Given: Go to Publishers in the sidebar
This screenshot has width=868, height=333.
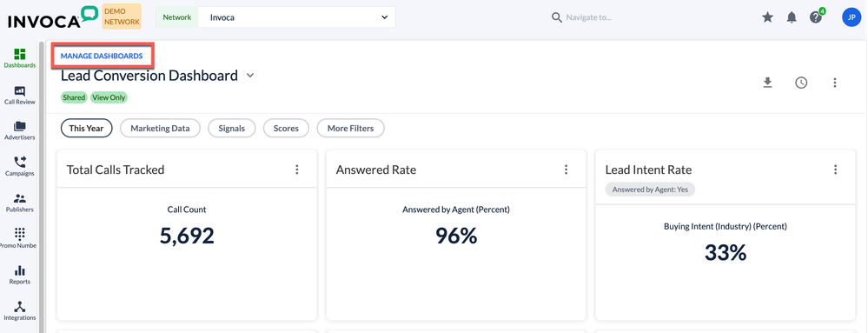Looking at the screenshot, I should (x=19, y=203).
